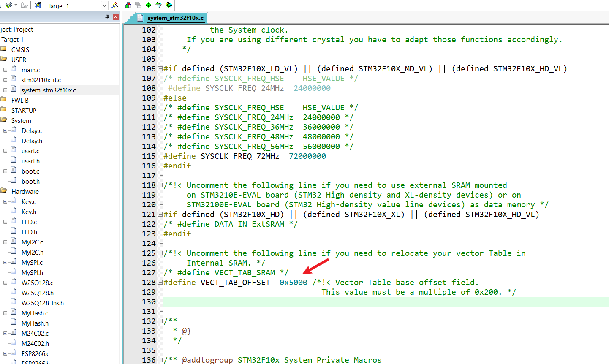
Task: Pin the Project panel with pushpin icon
Action: pyautogui.click(x=107, y=17)
